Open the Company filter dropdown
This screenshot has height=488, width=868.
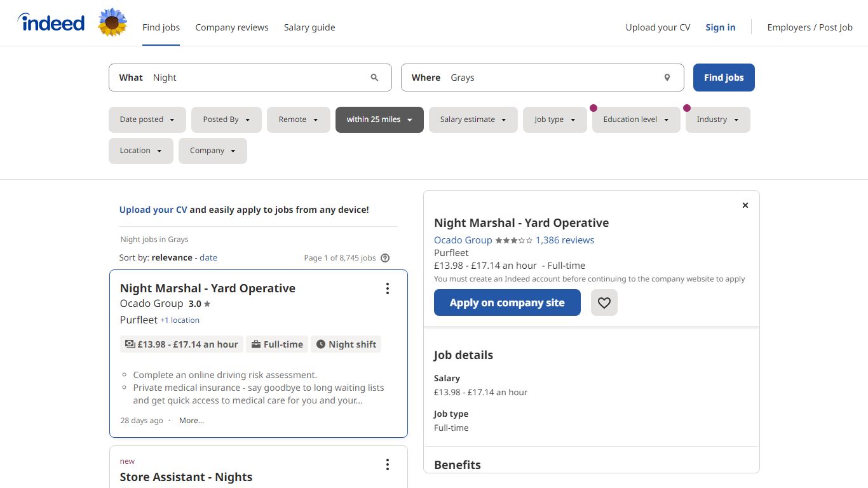(213, 151)
